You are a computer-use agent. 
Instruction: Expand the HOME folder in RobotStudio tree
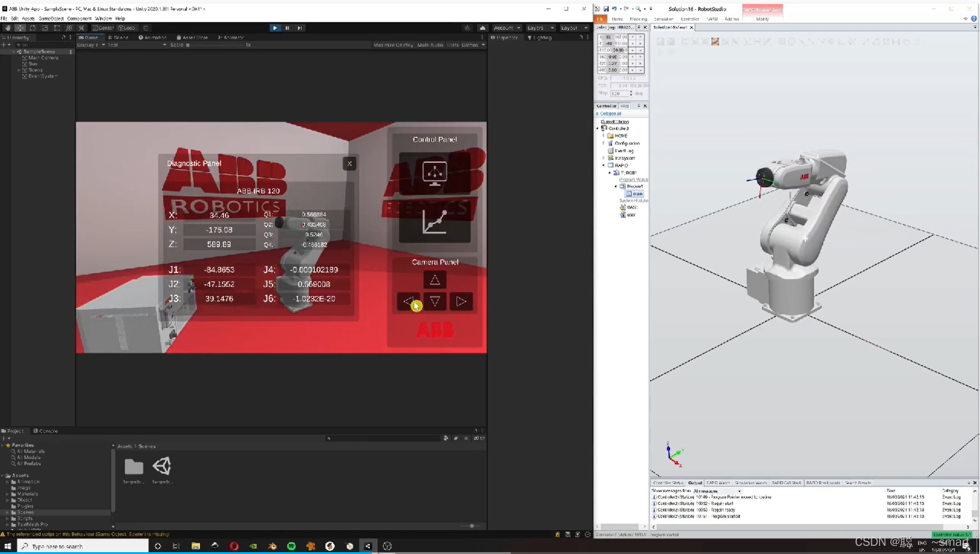[x=603, y=136]
